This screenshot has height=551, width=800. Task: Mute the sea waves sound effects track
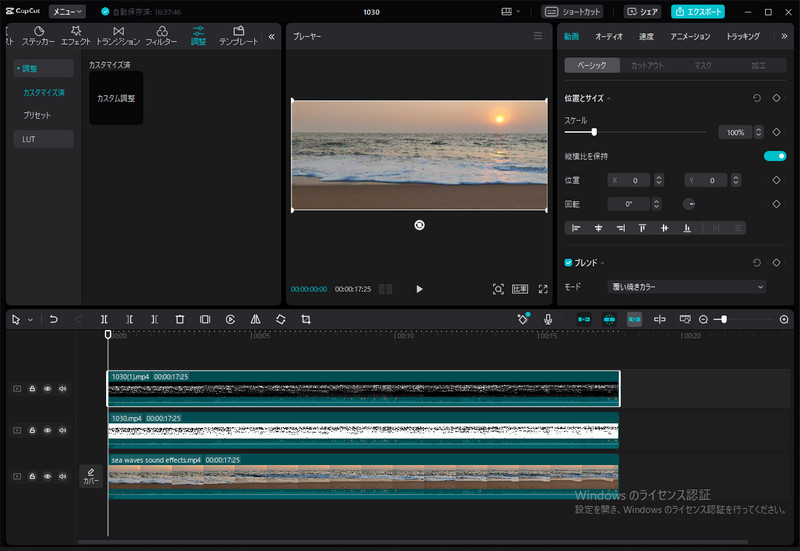[63, 476]
